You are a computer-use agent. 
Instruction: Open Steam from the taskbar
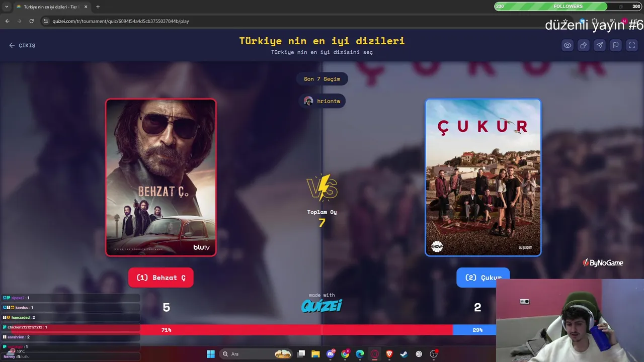(404, 354)
